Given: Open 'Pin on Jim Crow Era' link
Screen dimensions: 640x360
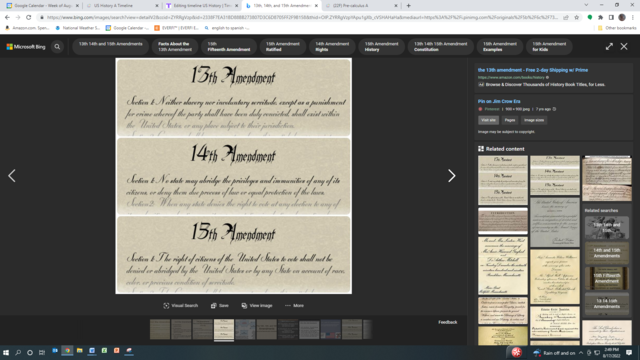Looking at the screenshot, I should point(499,101).
